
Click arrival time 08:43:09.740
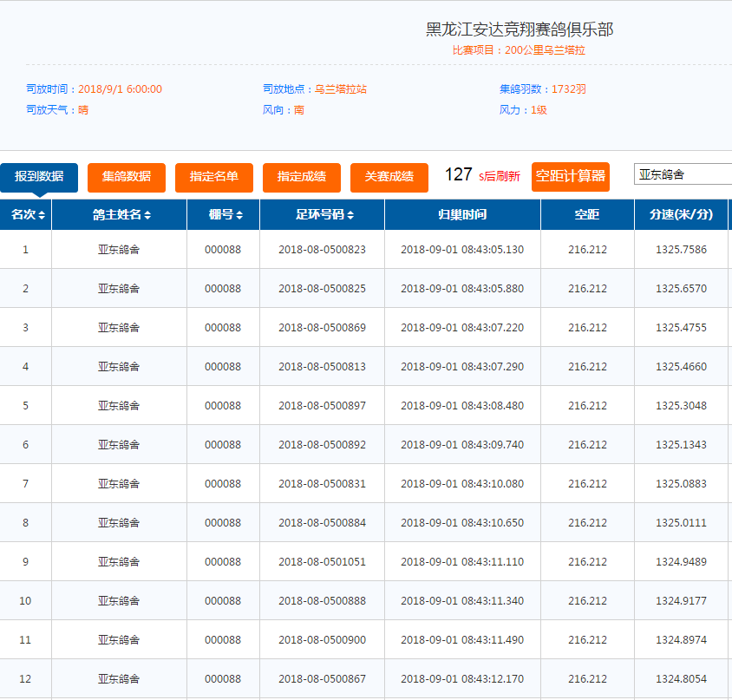click(493, 445)
